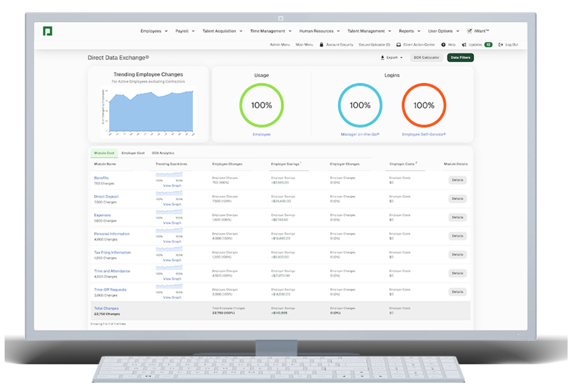Expand the Reports menu
The image size is (588, 392).
point(410,31)
